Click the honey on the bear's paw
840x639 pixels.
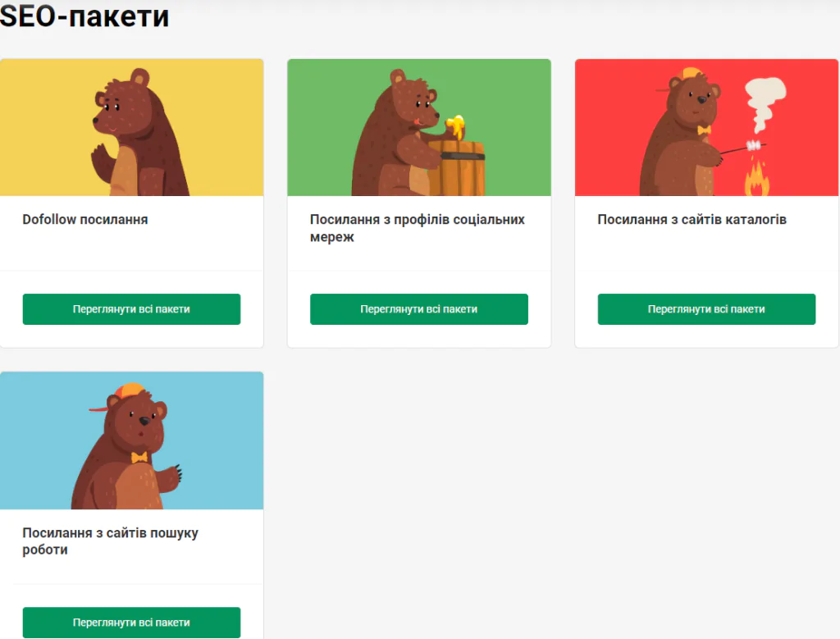(x=454, y=126)
